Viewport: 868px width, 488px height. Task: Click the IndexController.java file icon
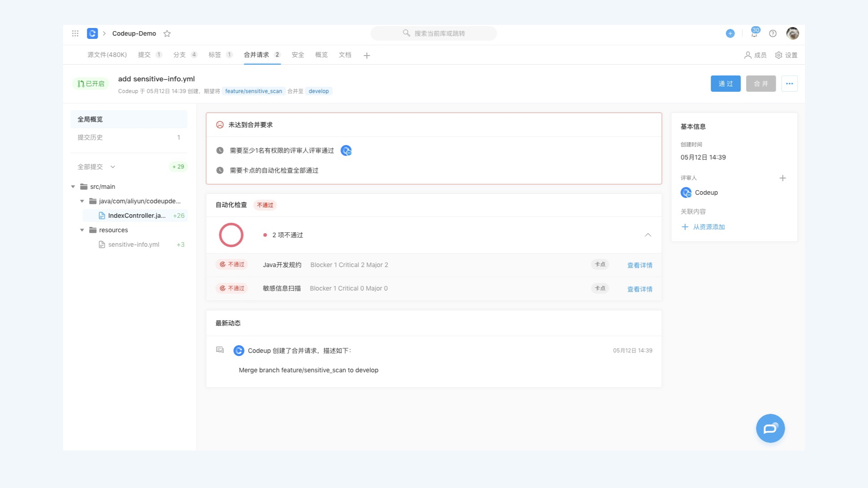102,216
